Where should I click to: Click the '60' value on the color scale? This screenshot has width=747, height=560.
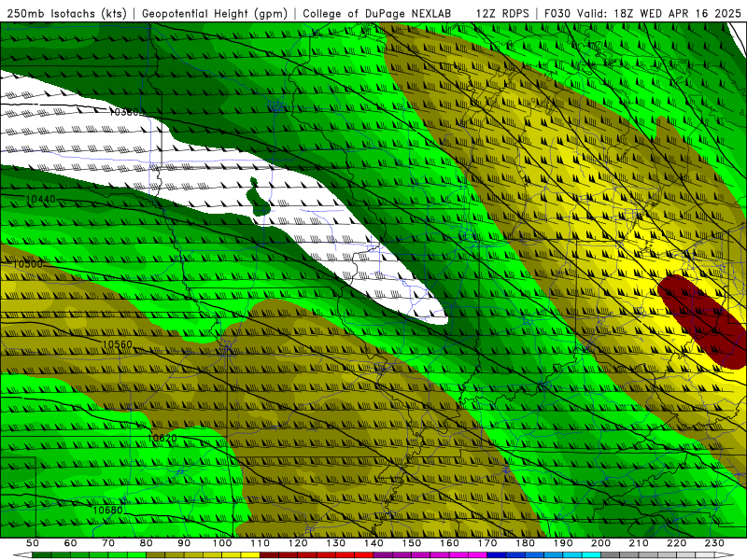click(x=70, y=543)
